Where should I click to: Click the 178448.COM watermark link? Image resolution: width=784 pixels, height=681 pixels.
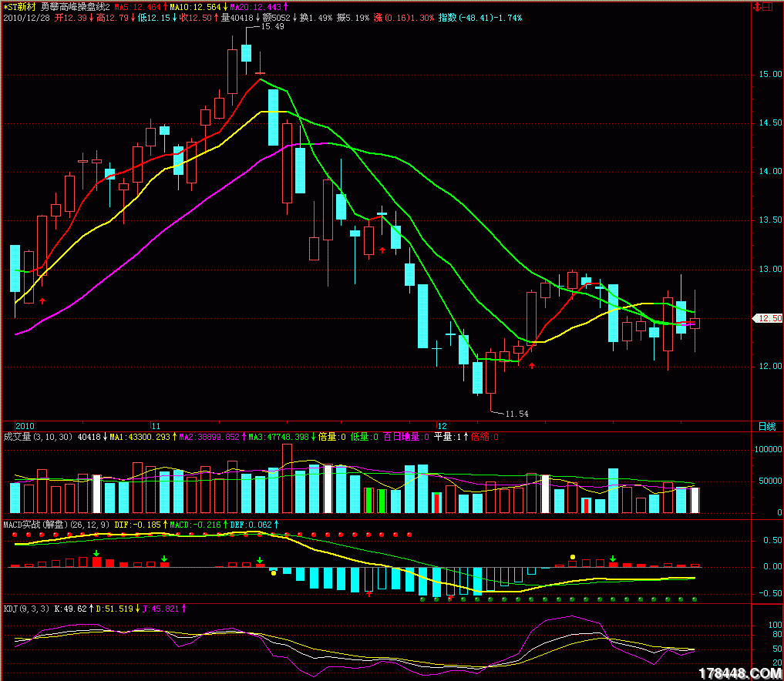(739, 673)
